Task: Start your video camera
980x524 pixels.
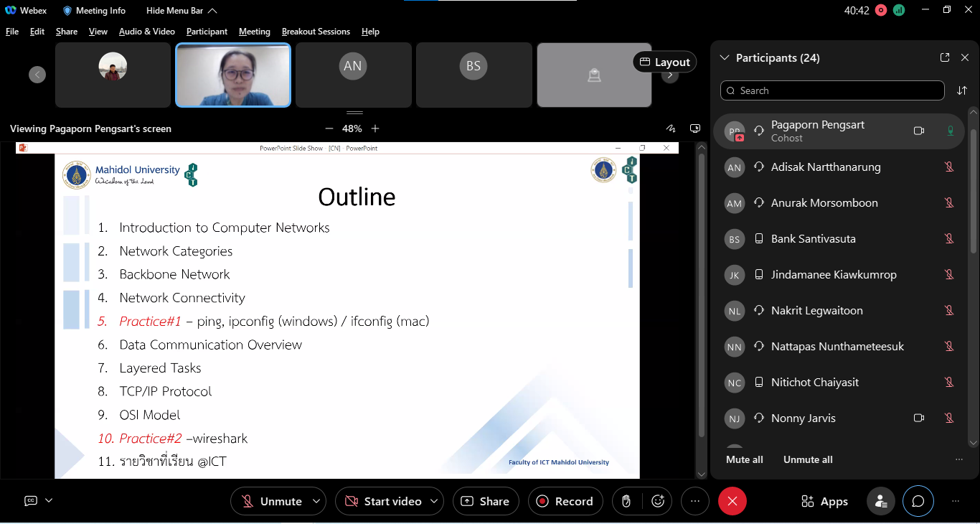Action: pos(383,501)
